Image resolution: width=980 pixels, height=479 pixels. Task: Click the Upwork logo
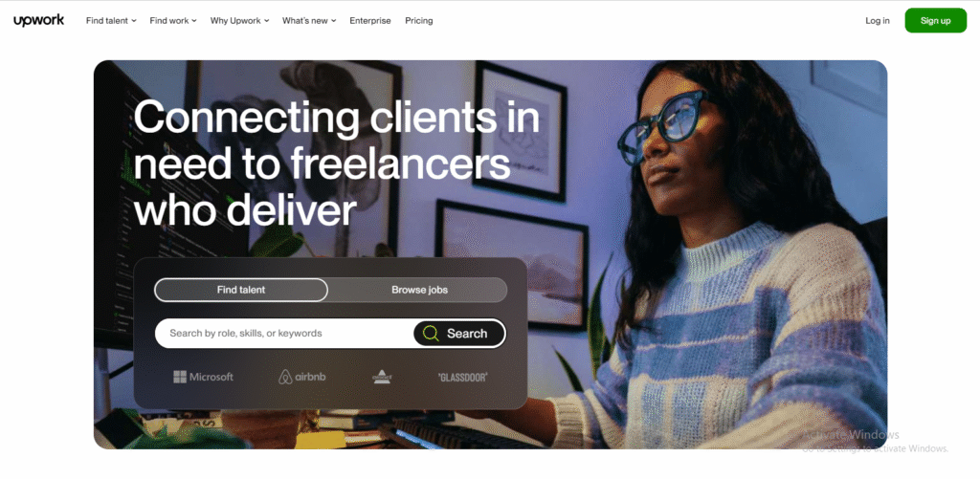(38, 21)
